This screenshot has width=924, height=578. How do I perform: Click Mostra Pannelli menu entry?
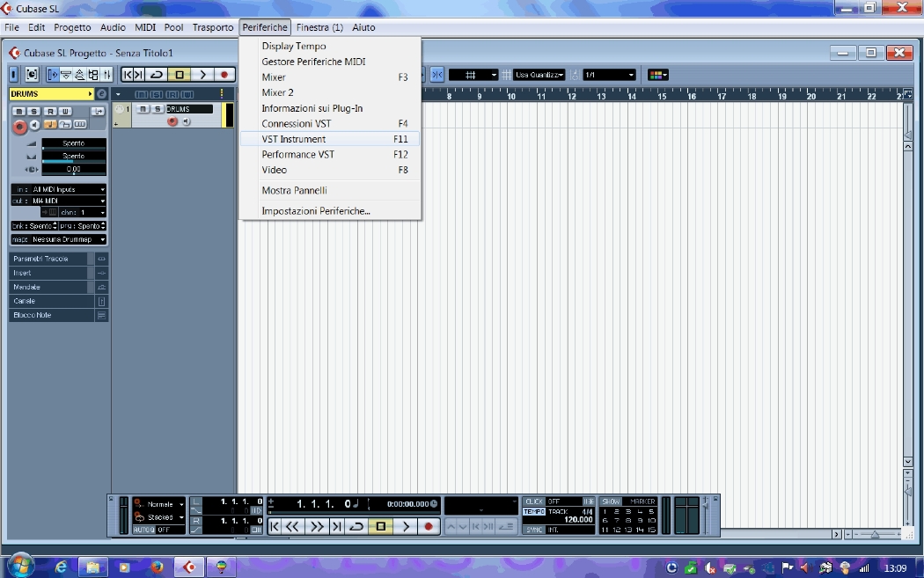pos(330,190)
